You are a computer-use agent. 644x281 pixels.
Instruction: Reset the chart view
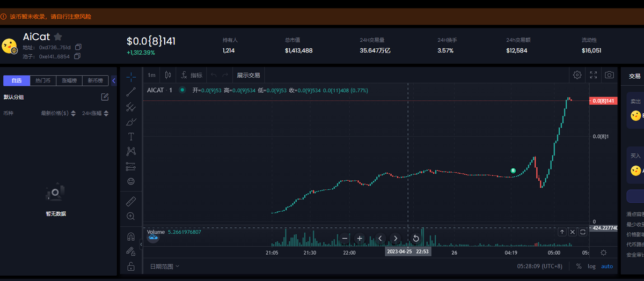tap(416, 239)
